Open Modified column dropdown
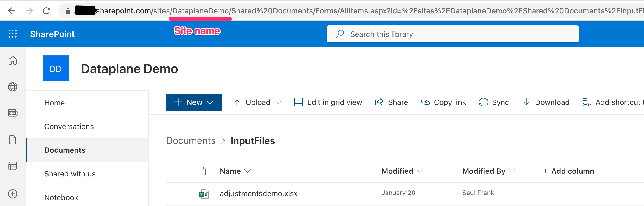 [402, 171]
